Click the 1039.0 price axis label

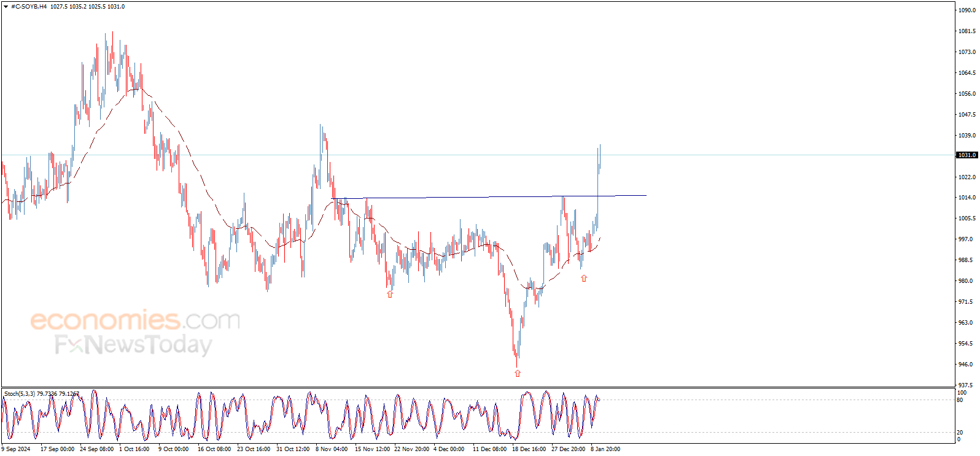tap(967, 136)
